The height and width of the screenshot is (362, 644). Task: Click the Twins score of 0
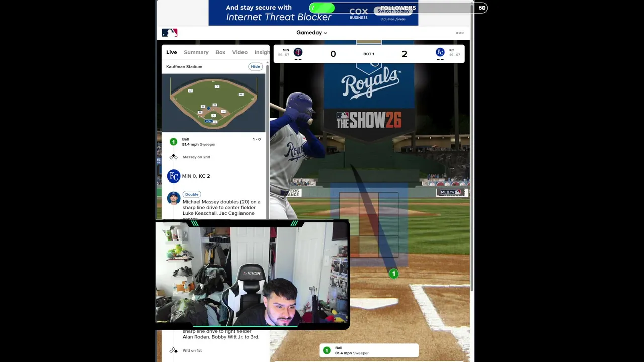coord(333,54)
